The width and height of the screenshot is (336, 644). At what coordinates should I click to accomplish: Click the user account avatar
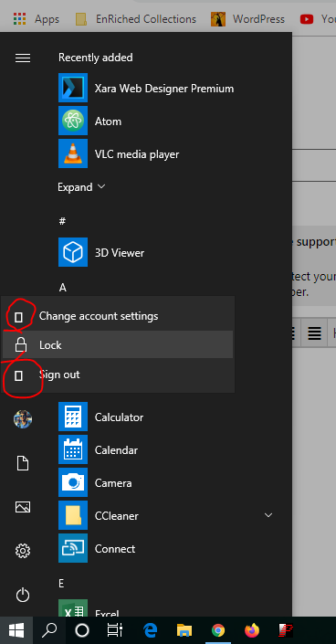coord(23,419)
